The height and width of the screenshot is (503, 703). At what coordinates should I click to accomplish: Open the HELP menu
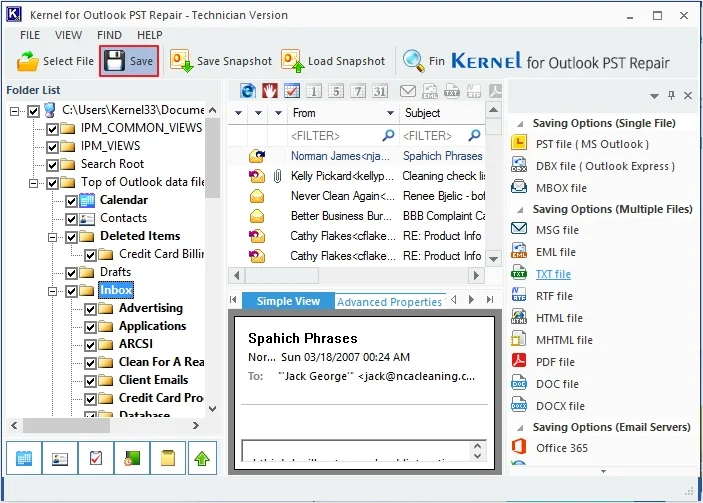150,35
